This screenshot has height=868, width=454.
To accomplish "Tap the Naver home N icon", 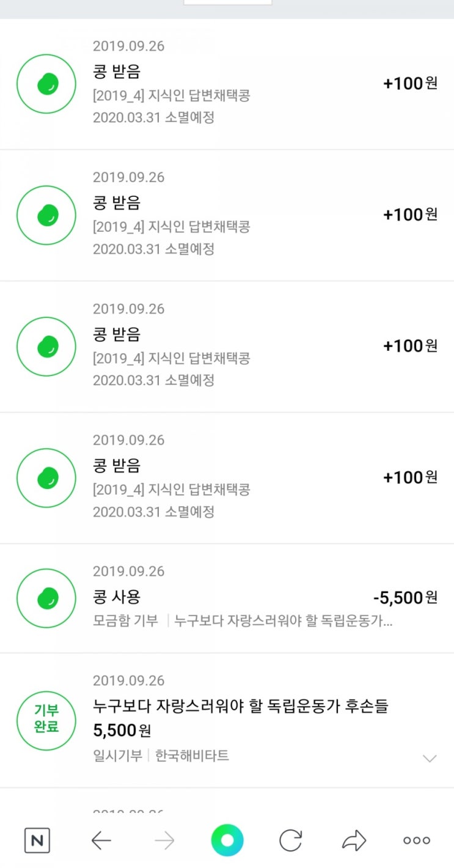I will pyautogui.click(x=37, y=840).
